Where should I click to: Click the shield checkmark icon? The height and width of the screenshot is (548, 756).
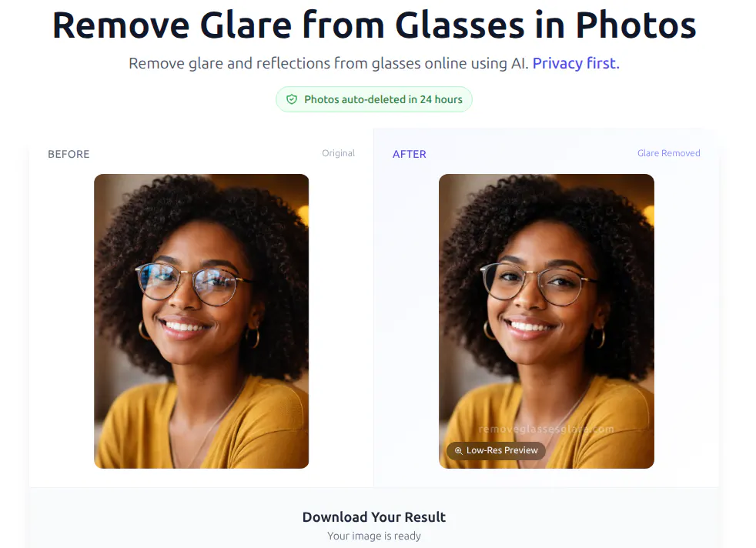tap(292, 99)
